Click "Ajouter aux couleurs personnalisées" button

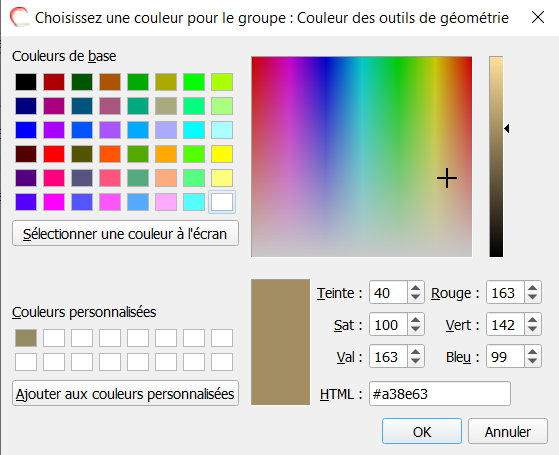click(125, 393)
